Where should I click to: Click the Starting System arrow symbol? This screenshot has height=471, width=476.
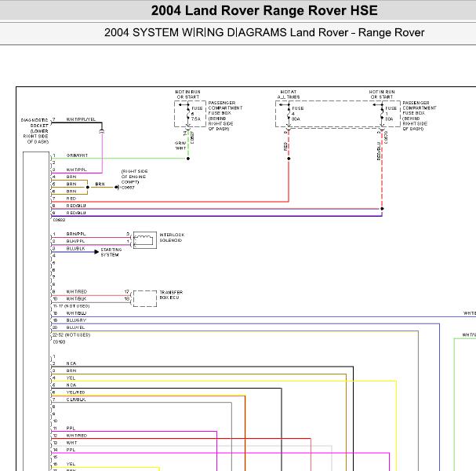(96, 252)
